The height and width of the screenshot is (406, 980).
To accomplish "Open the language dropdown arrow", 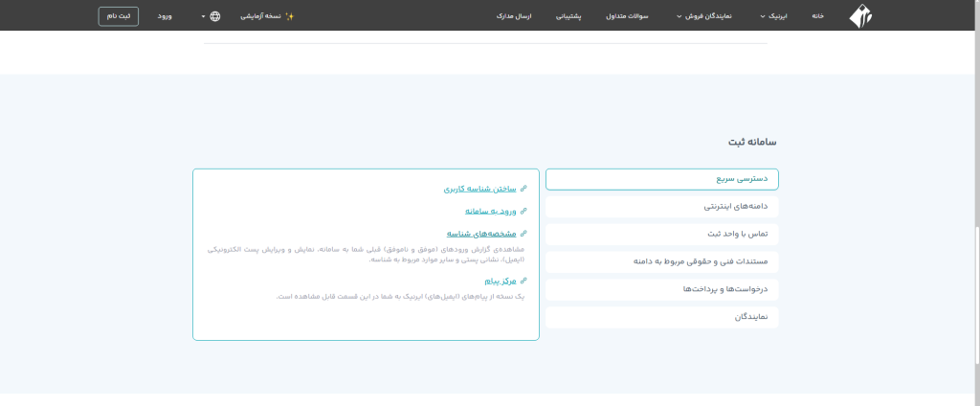I will [203, 16].
